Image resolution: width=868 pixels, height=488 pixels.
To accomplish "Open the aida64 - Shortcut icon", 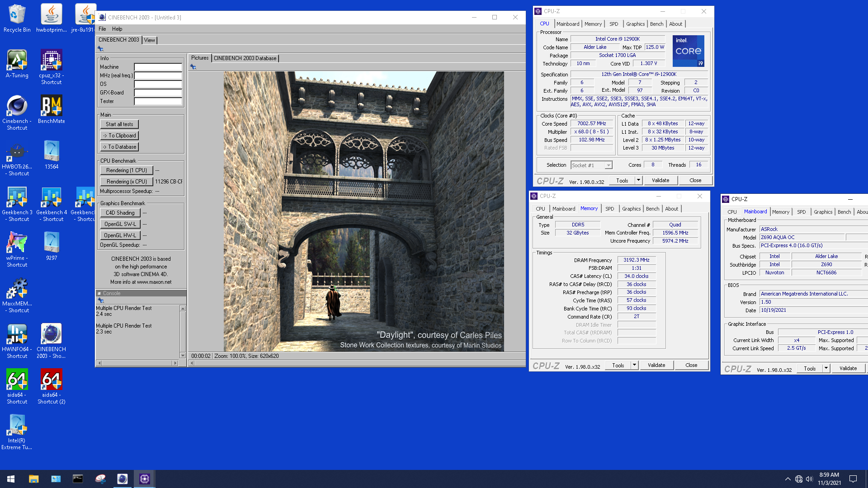I will point(17,386).
